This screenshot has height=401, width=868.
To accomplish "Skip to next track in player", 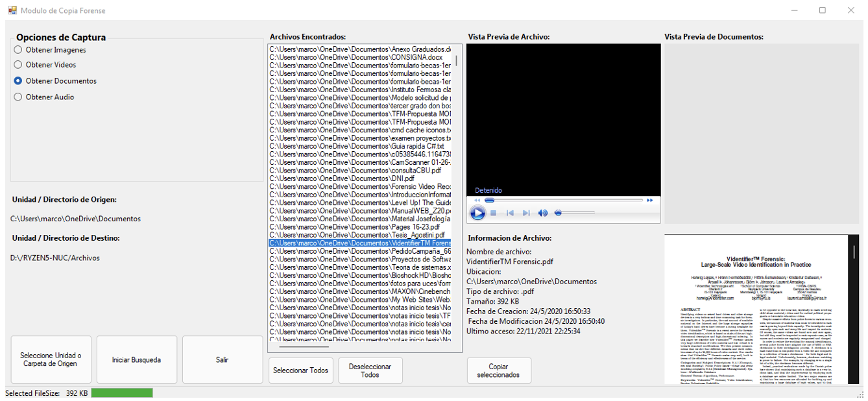I will (x=526, y=213).
